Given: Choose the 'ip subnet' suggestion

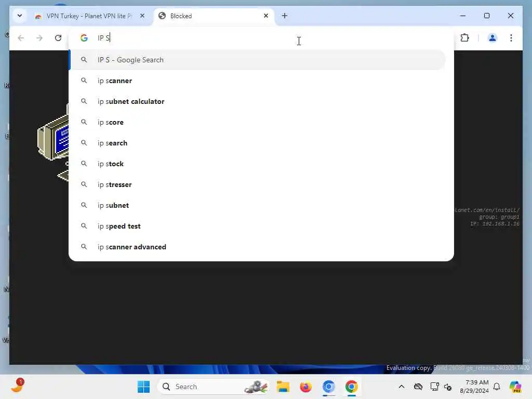Looking at the screenshot, I should coord(258,205).
